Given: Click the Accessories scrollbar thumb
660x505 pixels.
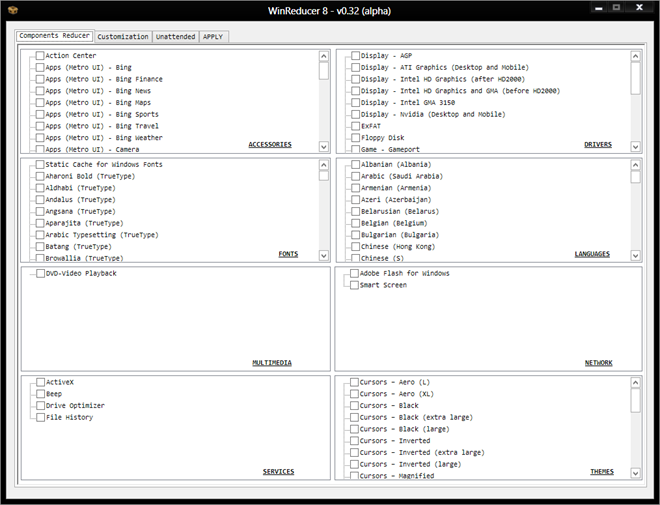Looking at the screenshot, I should click(324, 71).
